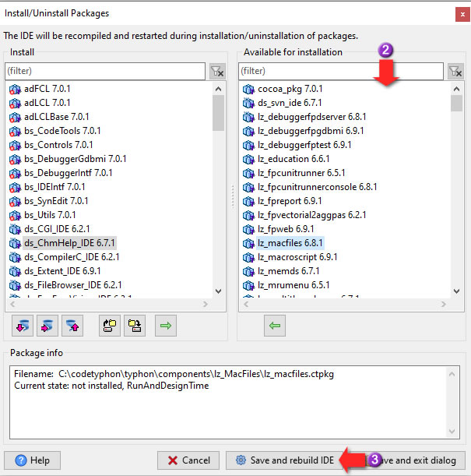
Task: Clear the Install list filter with the funnel icon
Action: tap(217, 72)
